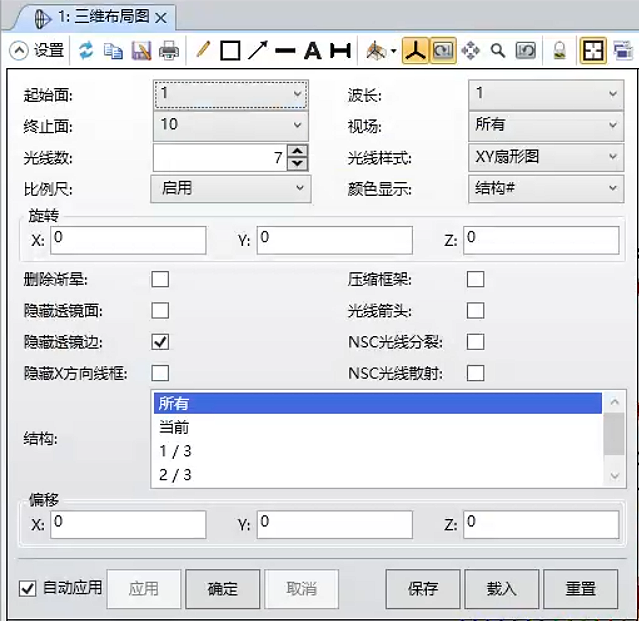The height and width of the screenshot is (621, 639).
Task: Select the rectangle drawing tool
Action: [x=230, y=51]
